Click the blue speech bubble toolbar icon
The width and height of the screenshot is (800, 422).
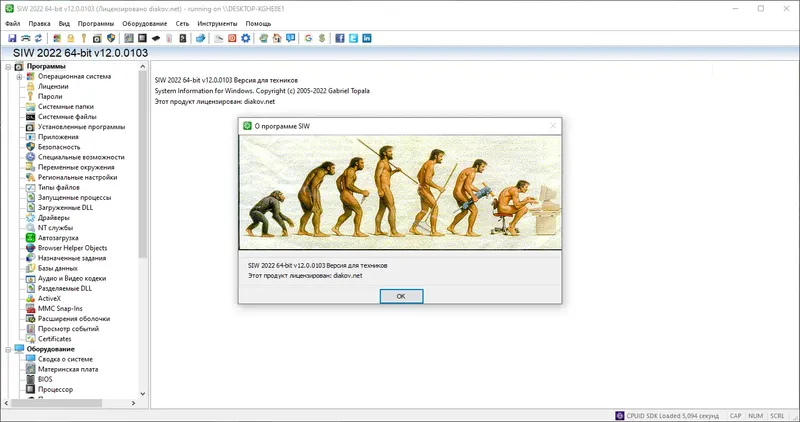(290, 38)
